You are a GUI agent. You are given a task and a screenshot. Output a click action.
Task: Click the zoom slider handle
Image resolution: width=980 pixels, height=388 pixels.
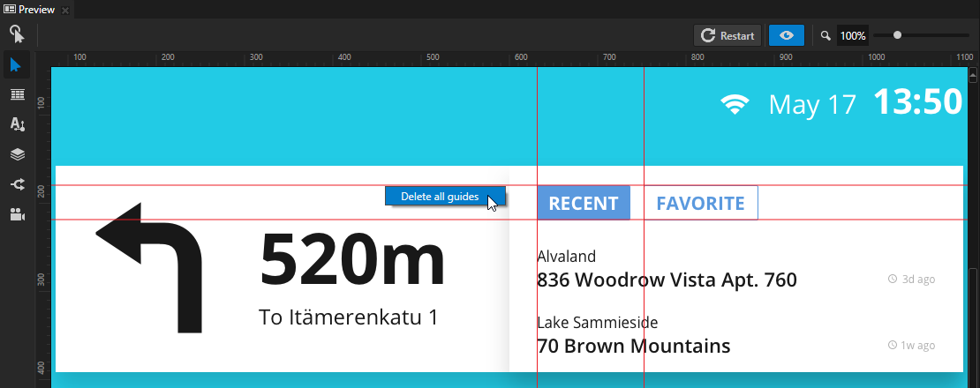[x=898, y=35]
